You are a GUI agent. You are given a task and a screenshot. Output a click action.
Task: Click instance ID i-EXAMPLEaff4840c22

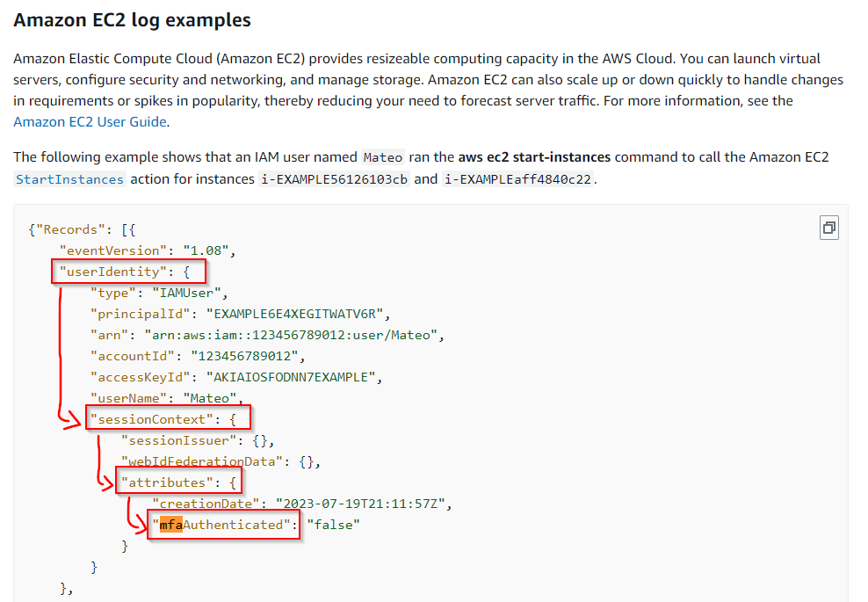click(x=517, y=179)
